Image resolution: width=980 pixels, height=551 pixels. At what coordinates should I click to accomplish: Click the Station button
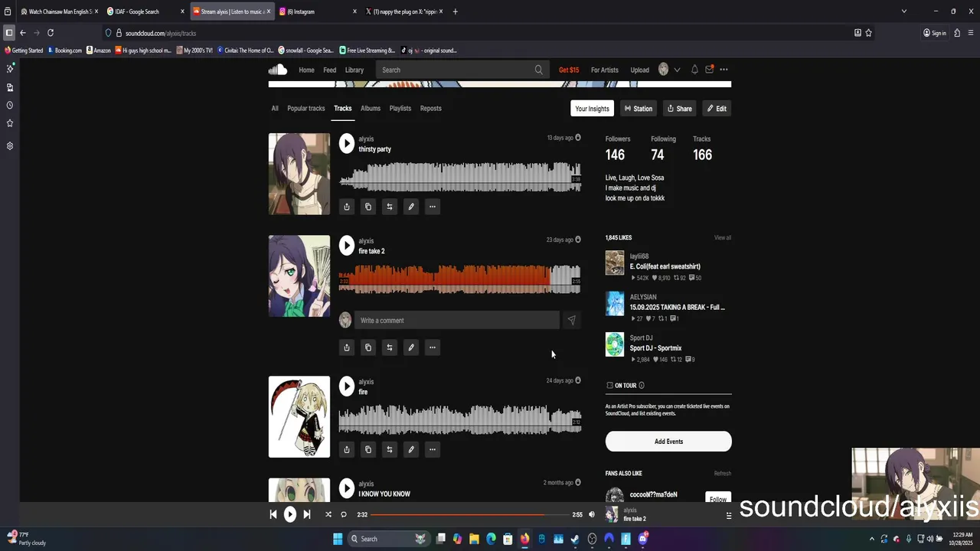coord(639,109)
